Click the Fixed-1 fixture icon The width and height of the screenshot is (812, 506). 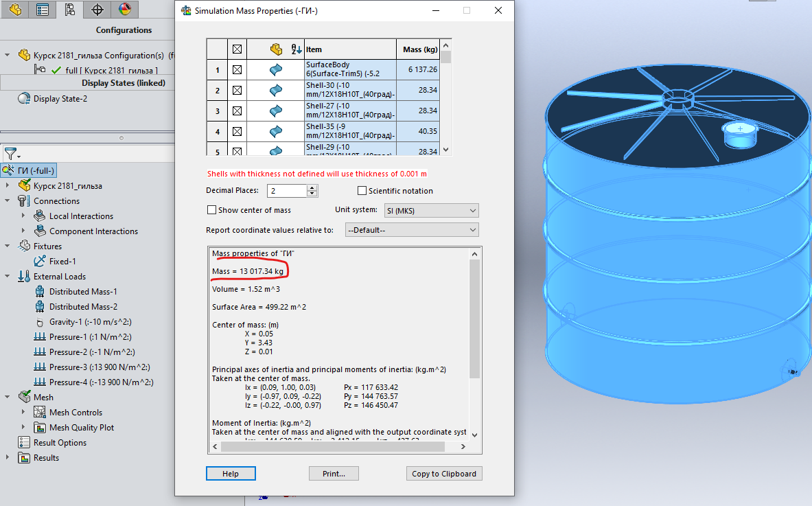pyautogui.click(x=40, y=262)
